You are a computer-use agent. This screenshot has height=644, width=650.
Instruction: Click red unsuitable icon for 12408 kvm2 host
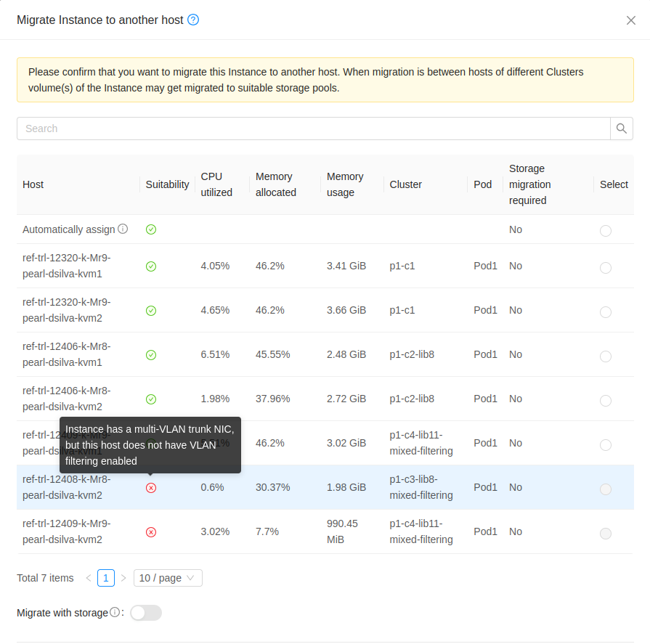(151, 488)
